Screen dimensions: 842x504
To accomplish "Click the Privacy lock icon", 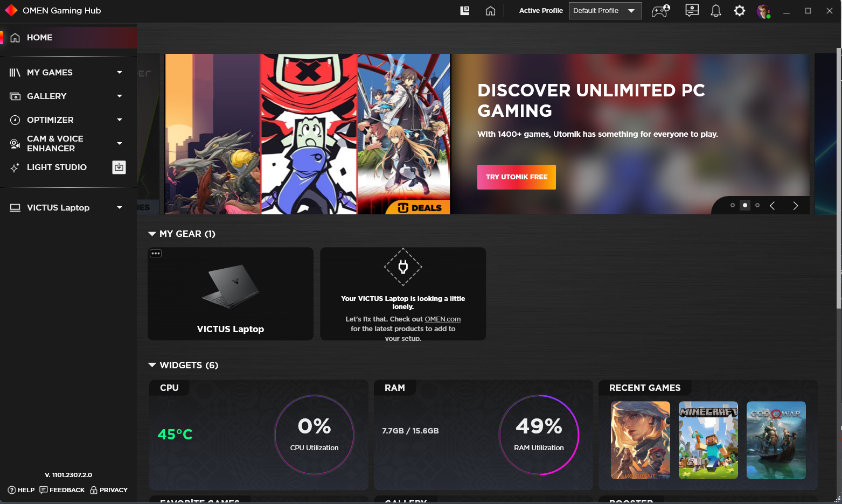I will click(x=94, y=490).
